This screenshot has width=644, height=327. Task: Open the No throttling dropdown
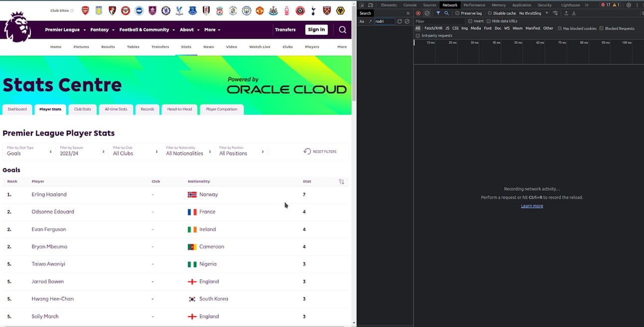[x=533, y=13]
